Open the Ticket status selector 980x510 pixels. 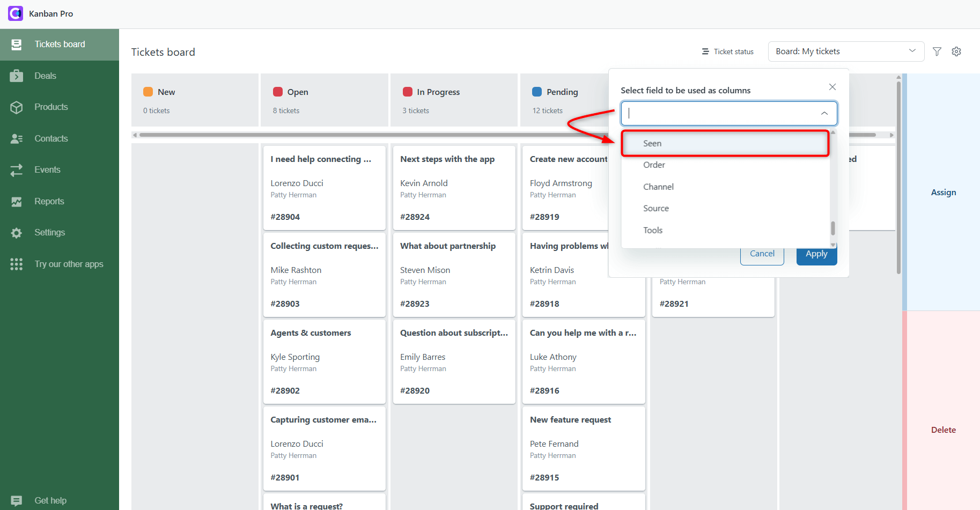727,51
